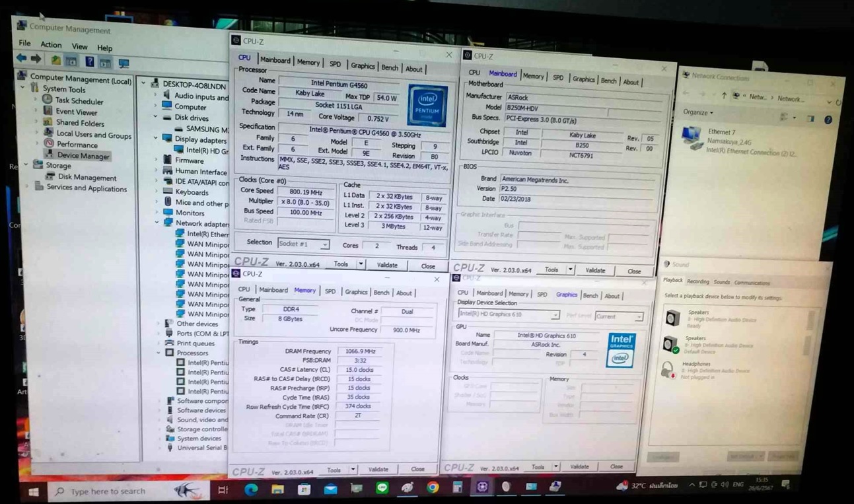The height and width of the screenshot is (504, 854).
Task: Collapse the DESKTOP-4O8LNDN device root
Action: point(144,83)
